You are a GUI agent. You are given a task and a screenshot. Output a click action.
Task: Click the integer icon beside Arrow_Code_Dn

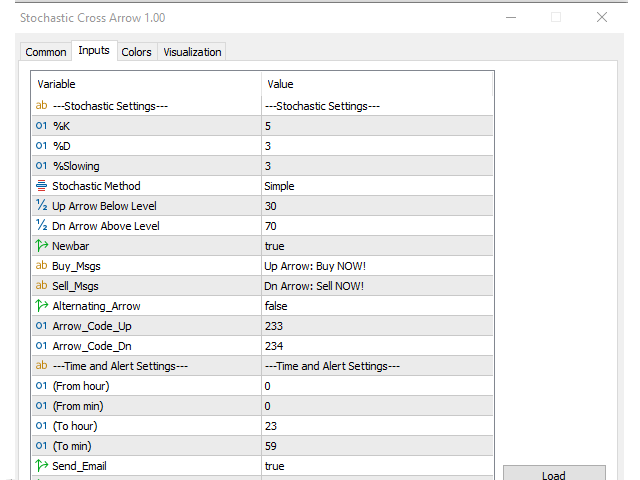pyautogui.click(x=41, y=346)
